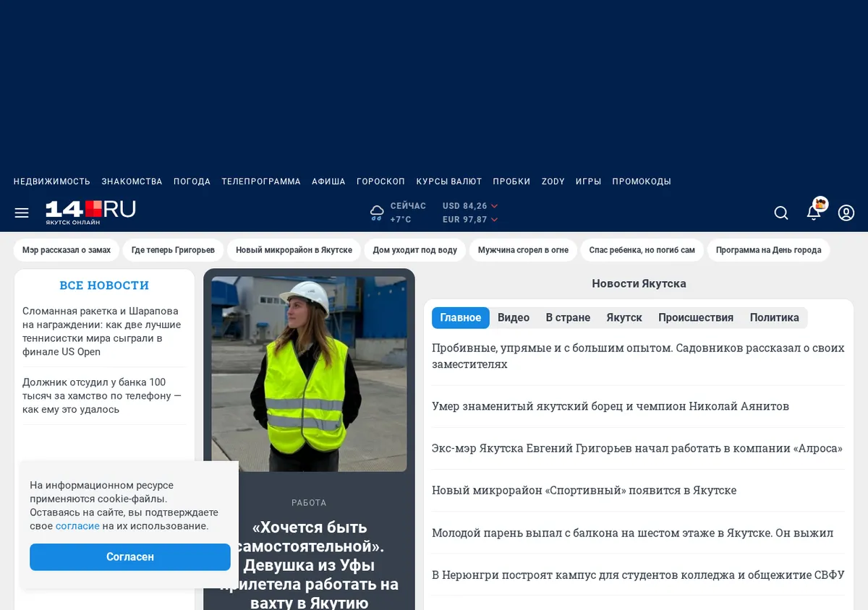Select the Политика news tab
Screen dimensions: 868x610
(775, 317)
